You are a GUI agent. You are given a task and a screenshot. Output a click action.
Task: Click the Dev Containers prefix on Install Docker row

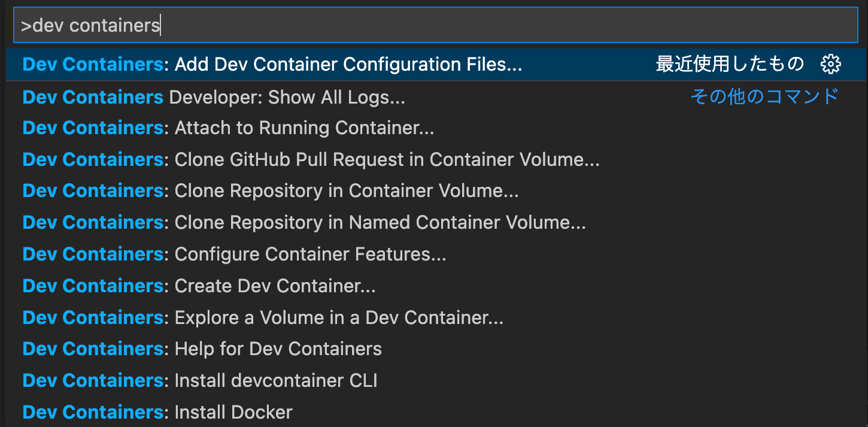click(x=92, y=412)
